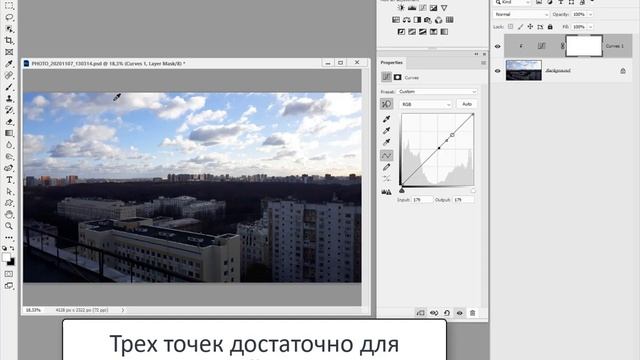Select the Crop tool
The image size is (640, 360).
9,40
